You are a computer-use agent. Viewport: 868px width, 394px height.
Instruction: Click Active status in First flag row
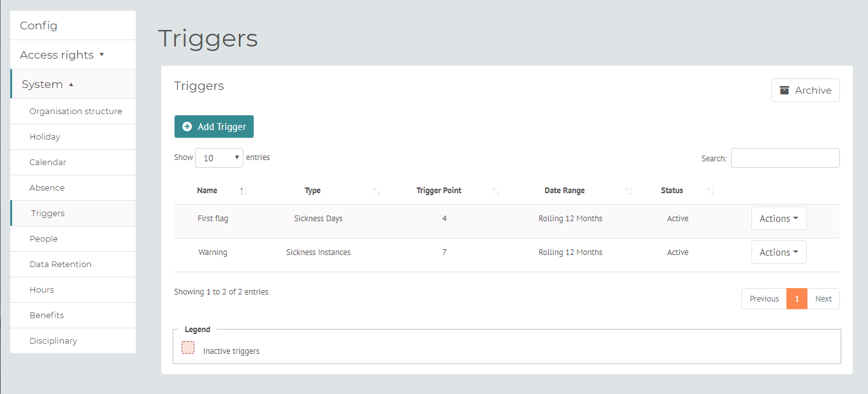point(677,219)
